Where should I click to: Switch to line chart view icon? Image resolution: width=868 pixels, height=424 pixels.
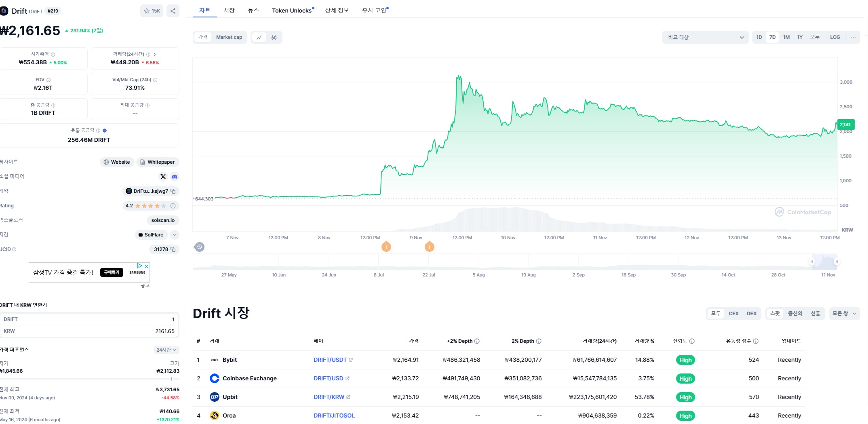[x=259, y=37]
